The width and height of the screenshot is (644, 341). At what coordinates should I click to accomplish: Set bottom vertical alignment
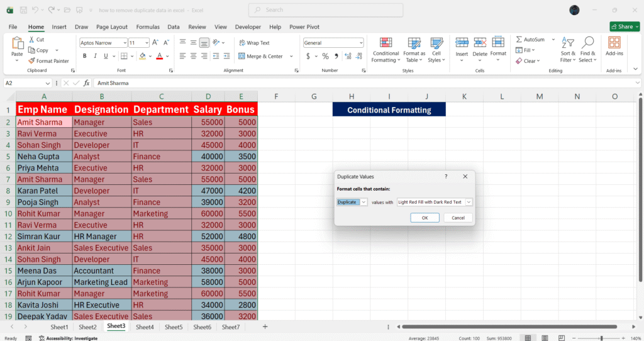point(204,42)
